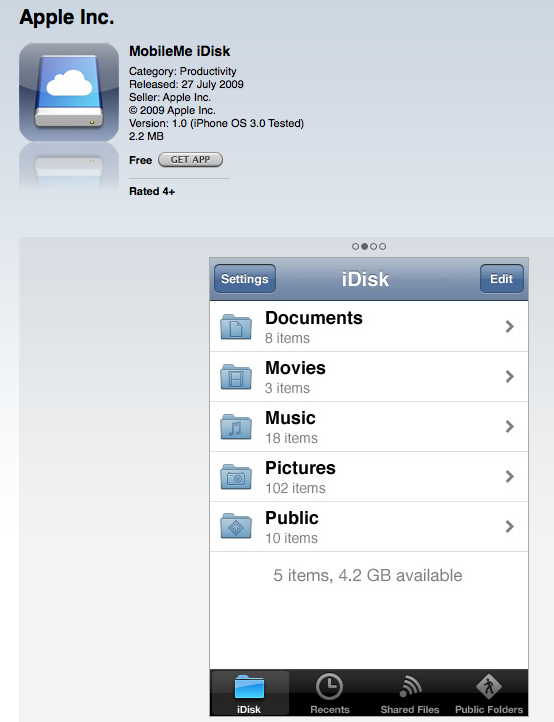554x722 pixels.
Task: Click the Apple Inc. heading
Action: [67, 17]
